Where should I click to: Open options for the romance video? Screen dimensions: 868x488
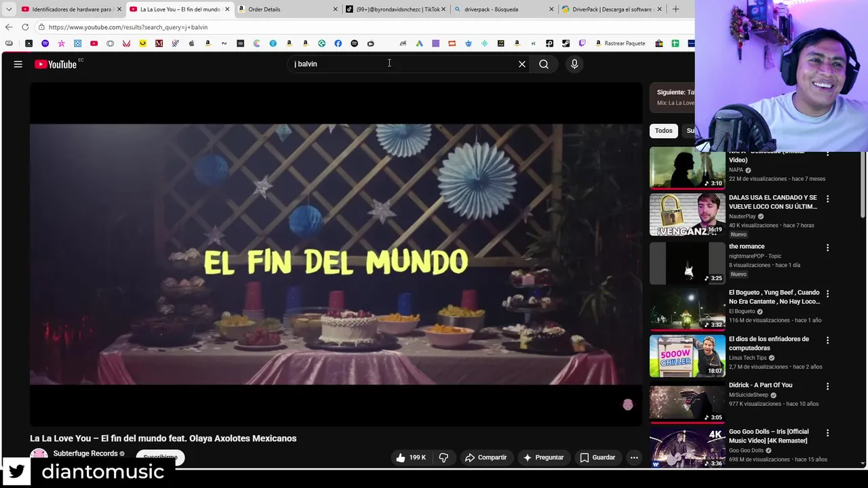coord(827,248)
